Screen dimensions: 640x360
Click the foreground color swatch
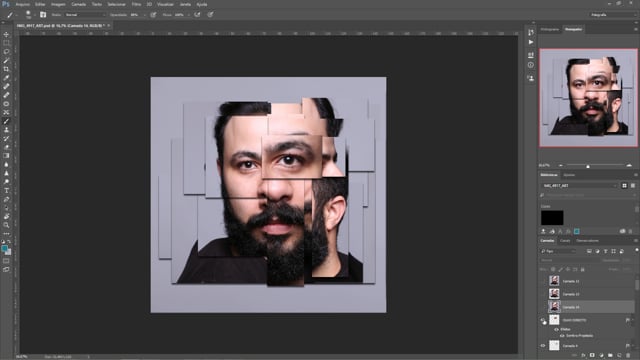pyautogui.click(x=4, y=248)
